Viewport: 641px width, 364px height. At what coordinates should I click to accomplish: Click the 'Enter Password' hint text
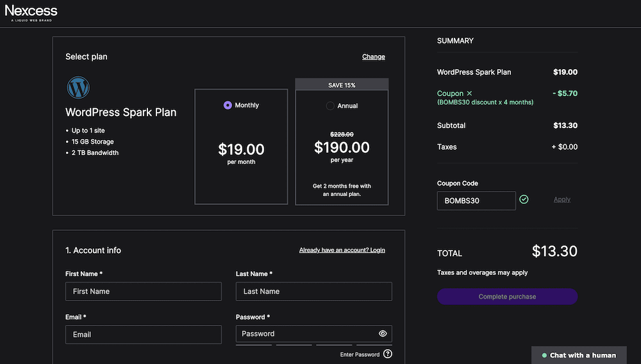pos(360,354)
